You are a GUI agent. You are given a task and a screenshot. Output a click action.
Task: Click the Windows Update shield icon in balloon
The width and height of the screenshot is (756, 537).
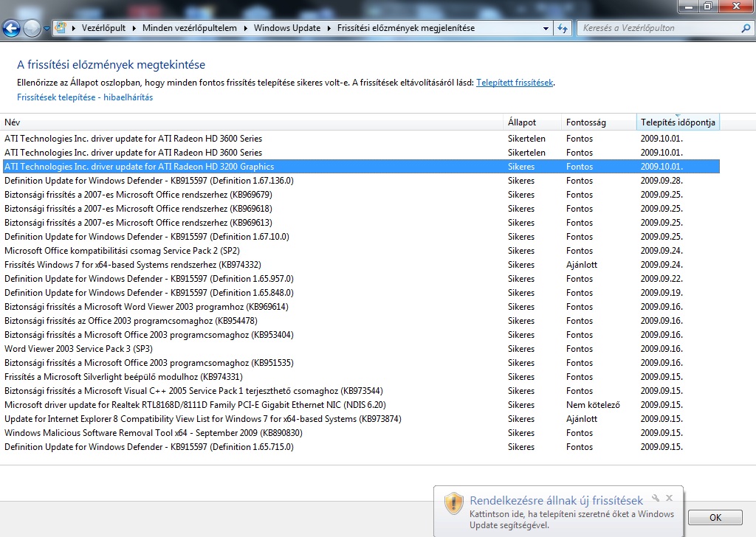pyautogui.click(x=453, y=503)
